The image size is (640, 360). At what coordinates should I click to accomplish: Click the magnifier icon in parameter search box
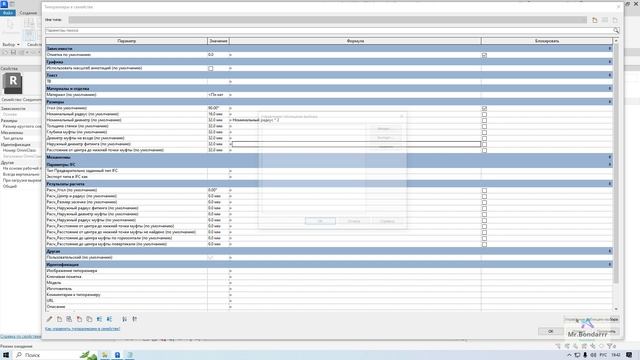pyautogui.click(x=616, y=31)
